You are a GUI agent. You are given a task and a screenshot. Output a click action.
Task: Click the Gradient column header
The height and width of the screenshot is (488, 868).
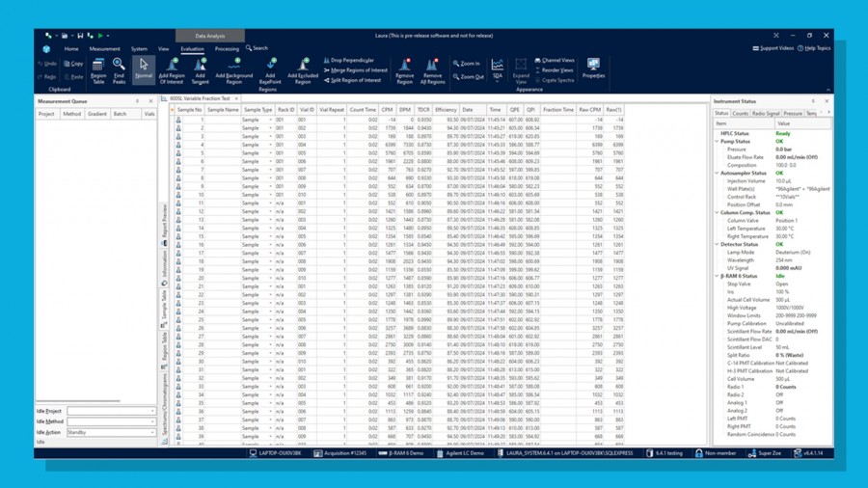(x=96, y=114)
